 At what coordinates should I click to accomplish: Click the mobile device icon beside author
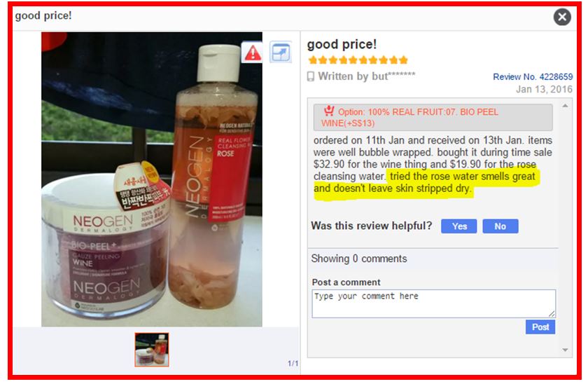coord(311,76)
